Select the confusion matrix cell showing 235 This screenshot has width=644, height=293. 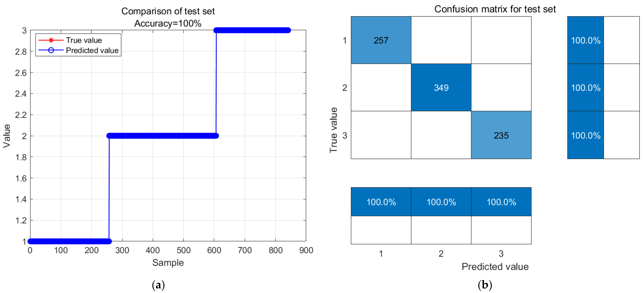pyautogui.click(x=501, y=135)
